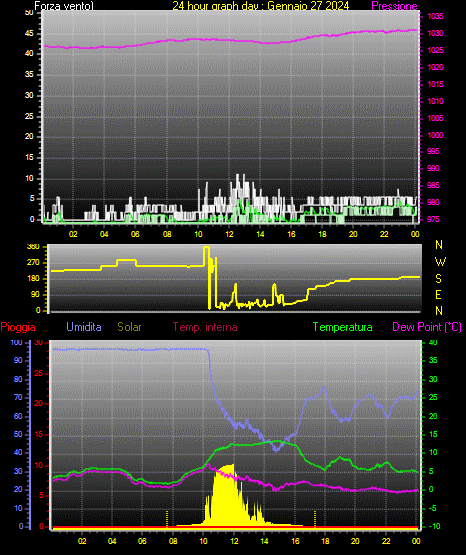Viewport: 466px width, 555px height.
Task: Click the E compass direction label
Action: 438,295
